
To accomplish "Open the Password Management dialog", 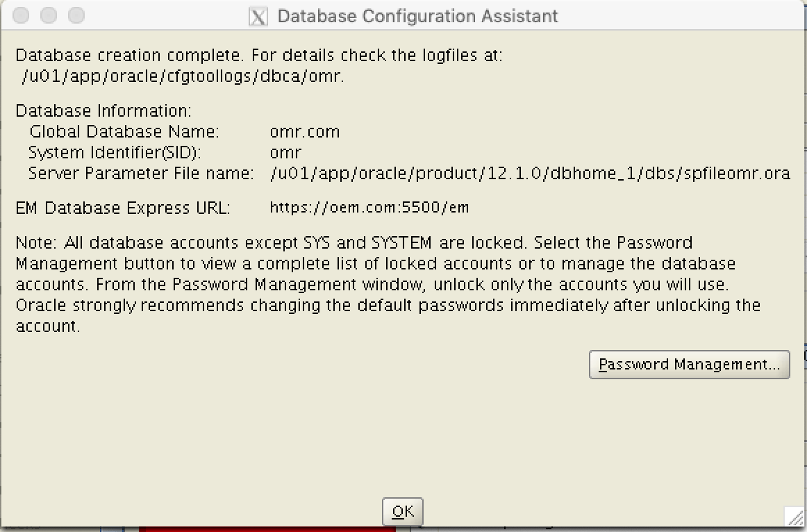I will (x=689, y=365).
